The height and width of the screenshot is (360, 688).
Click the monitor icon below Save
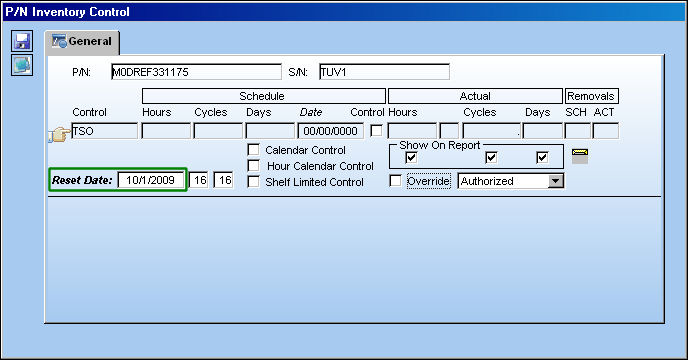pos(22,65)
